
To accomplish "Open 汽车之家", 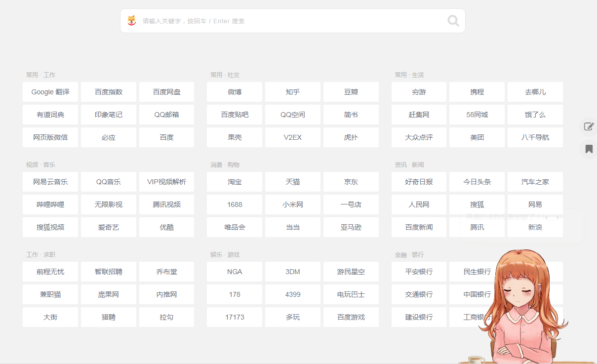I will 535,182.
